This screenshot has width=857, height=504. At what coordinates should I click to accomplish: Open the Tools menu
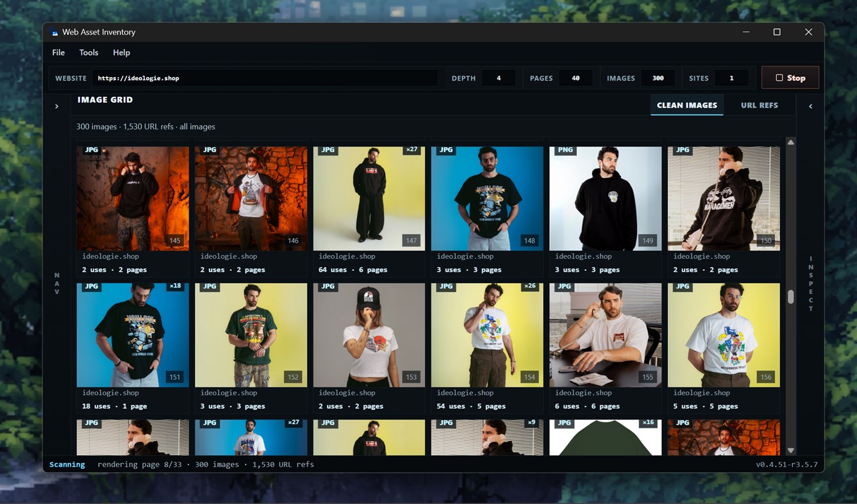pyautogui.click(x=88, y=53)
